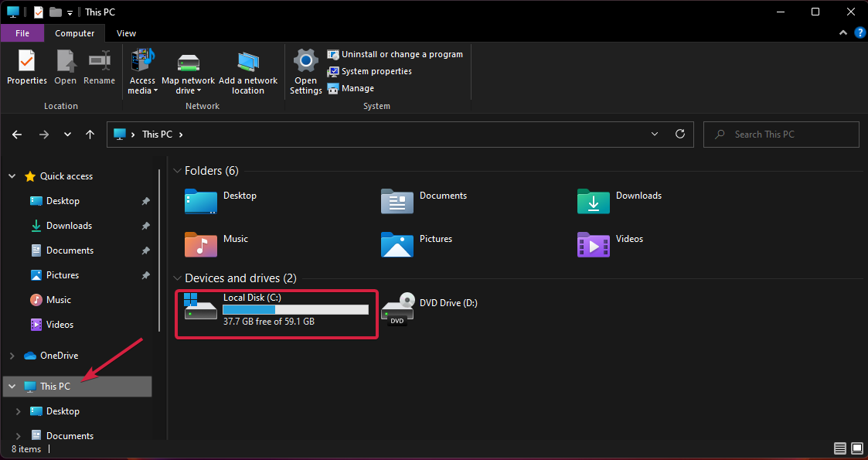Select Pictures in Quick access
Image resolution: width=868 pixels, height=460 pixels.
click(63, 275)
